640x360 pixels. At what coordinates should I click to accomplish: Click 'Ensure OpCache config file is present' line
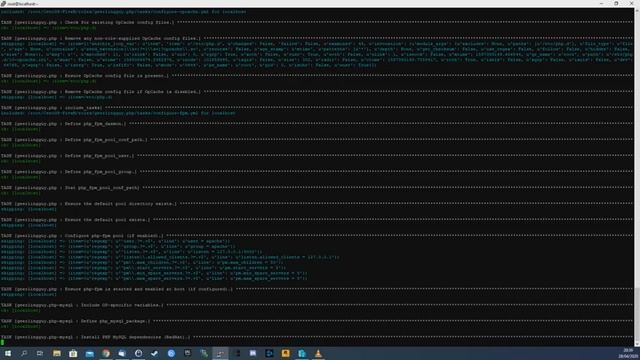tap(84, 76)
